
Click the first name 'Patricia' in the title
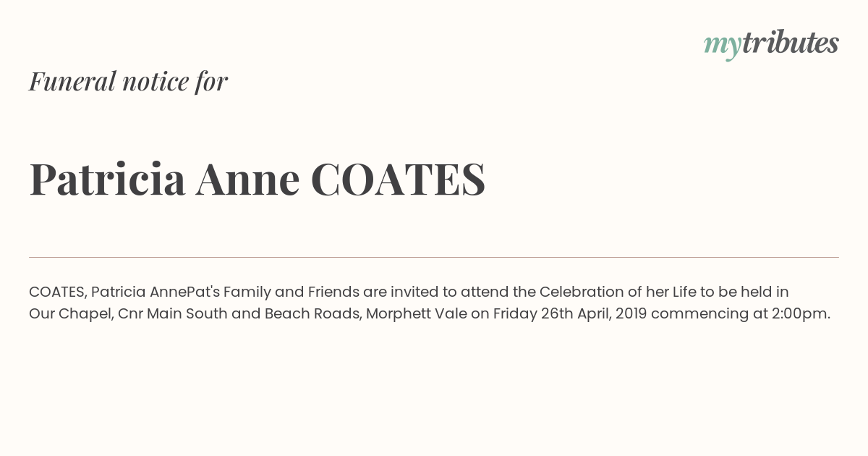coord(107,179)
